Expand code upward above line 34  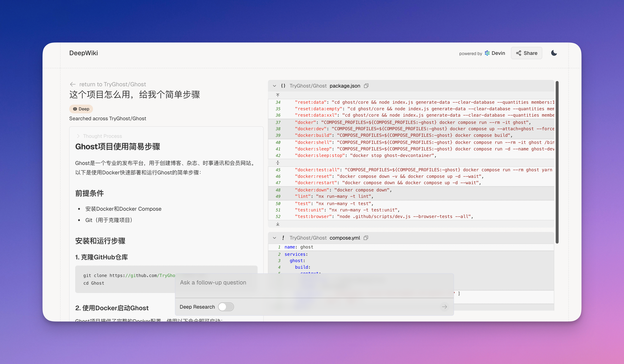coord(278,95)
